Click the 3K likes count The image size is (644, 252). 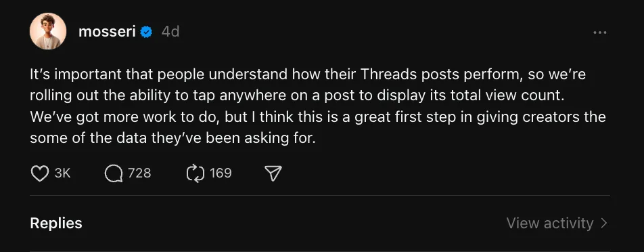(62, 173)
